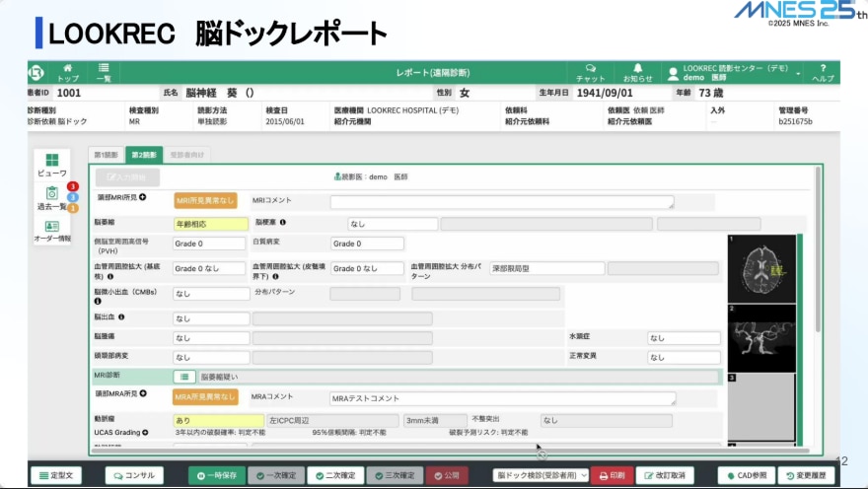Click 改訂取消 button

[x=665, y=475]
